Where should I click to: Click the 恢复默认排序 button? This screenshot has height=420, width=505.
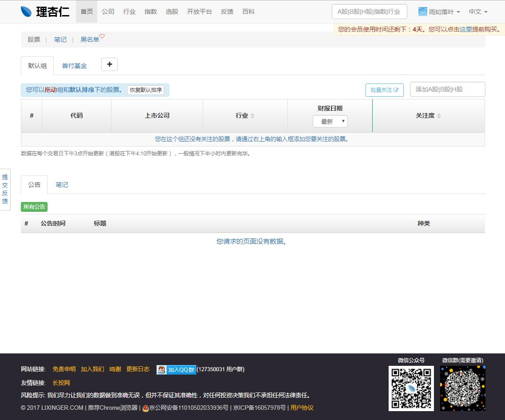(146, 90)
